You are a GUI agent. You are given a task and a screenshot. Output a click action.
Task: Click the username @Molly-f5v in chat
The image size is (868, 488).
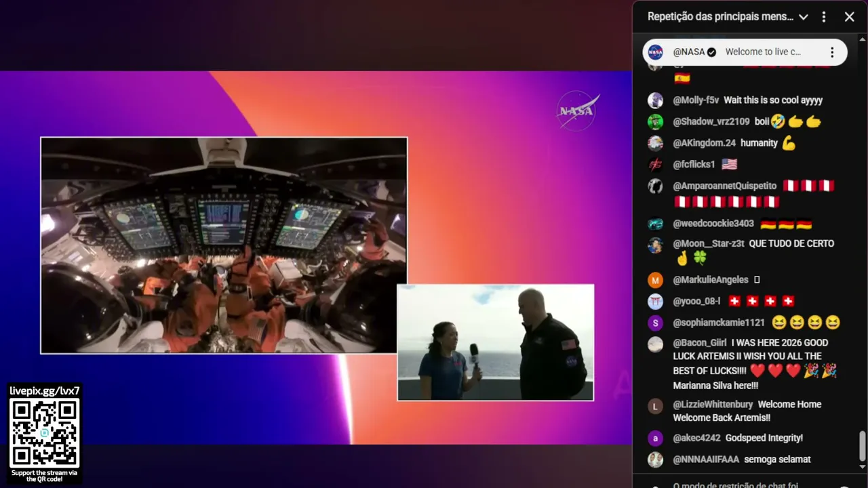click(696, 100)
